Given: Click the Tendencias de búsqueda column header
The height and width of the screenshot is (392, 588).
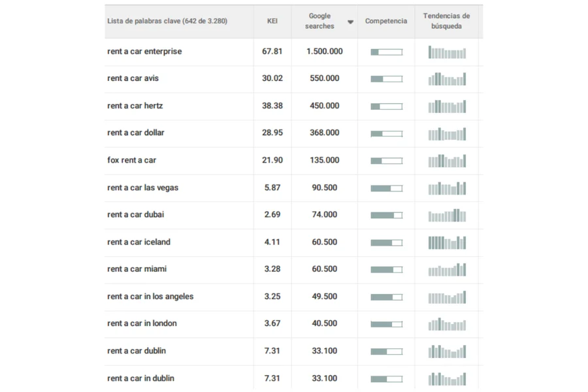Looking at the screenshot, I should tap(446, 21).
